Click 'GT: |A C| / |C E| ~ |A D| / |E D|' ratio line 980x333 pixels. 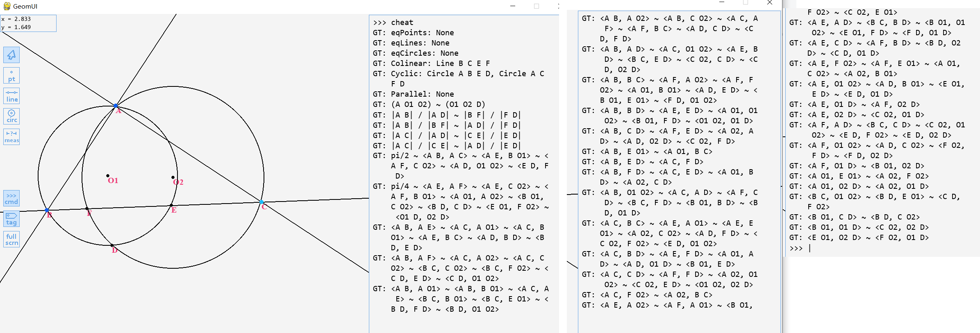coord(447,146)
